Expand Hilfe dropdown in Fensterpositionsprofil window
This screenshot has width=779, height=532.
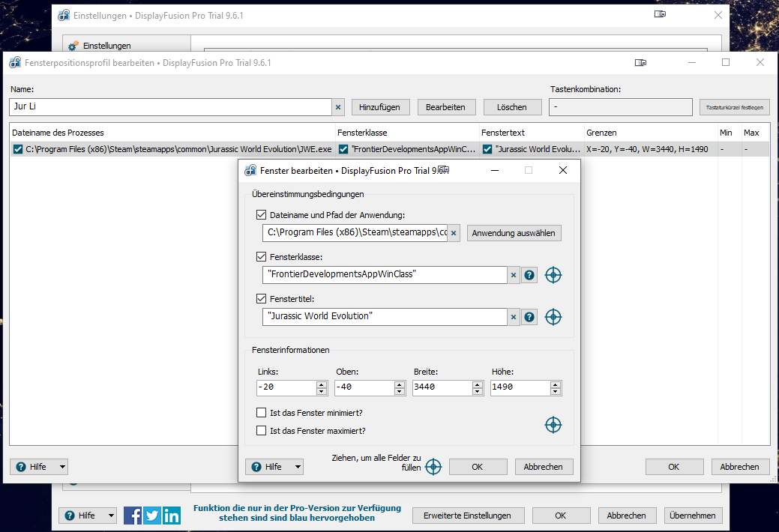click(62, 466)
